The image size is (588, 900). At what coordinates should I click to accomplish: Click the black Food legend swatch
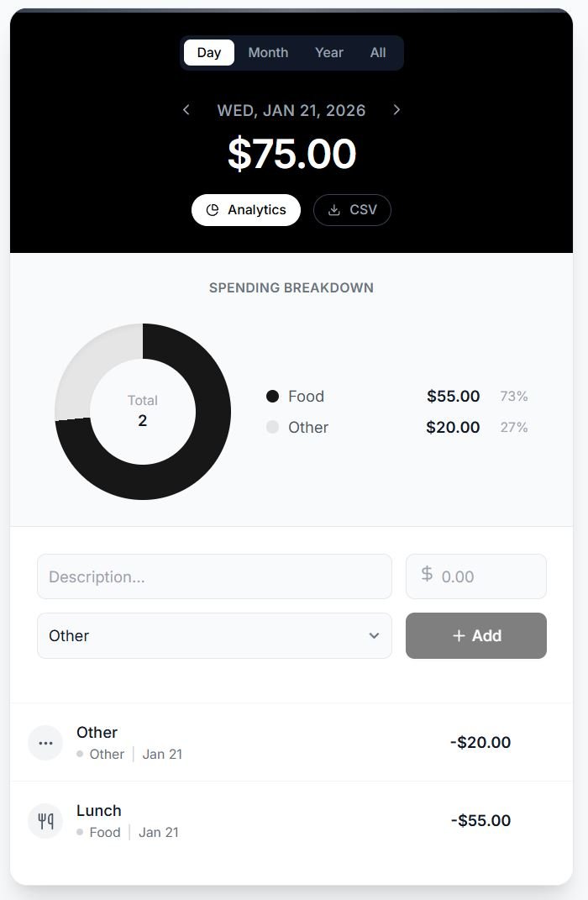pyautogui.click(x=272, y=397)
